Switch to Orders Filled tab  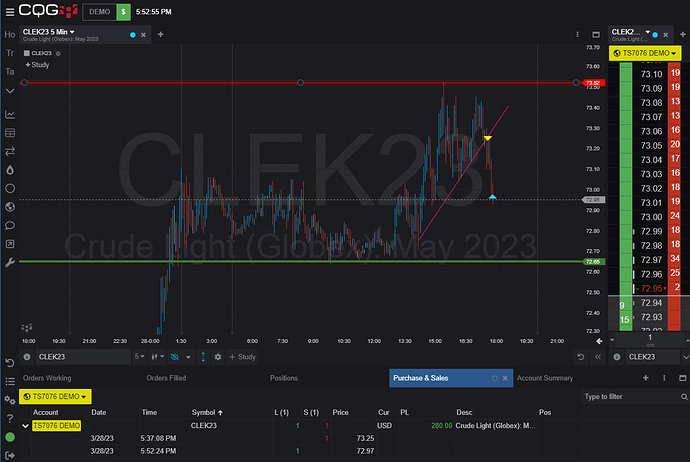pos(166,378)
